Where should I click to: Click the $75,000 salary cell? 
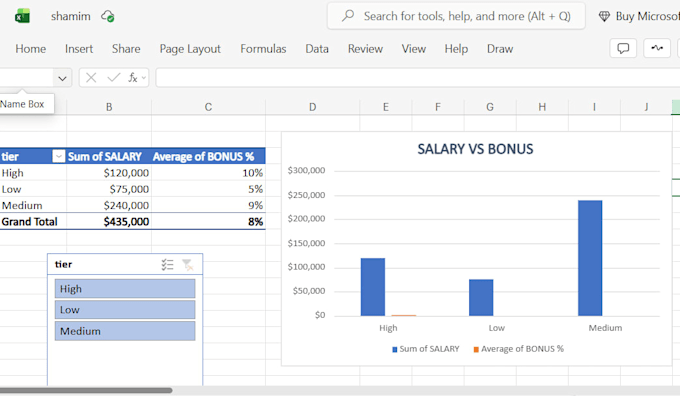coord(109,189)
